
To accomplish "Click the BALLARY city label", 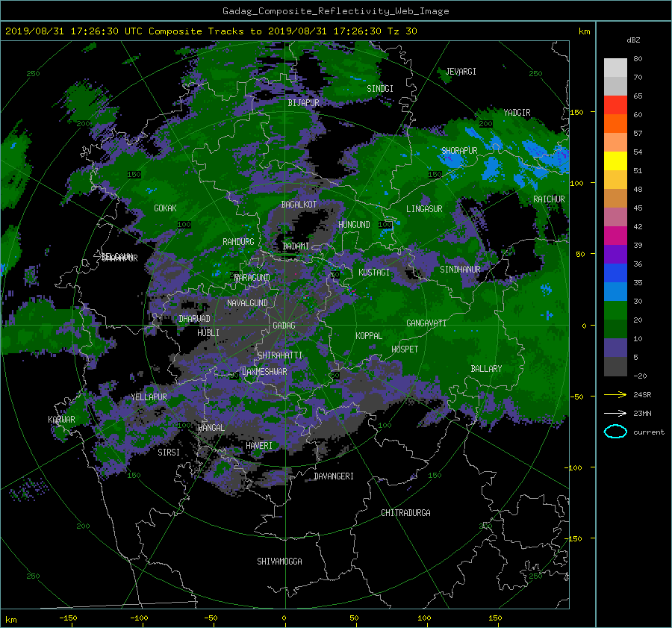I will pos(486,369).
